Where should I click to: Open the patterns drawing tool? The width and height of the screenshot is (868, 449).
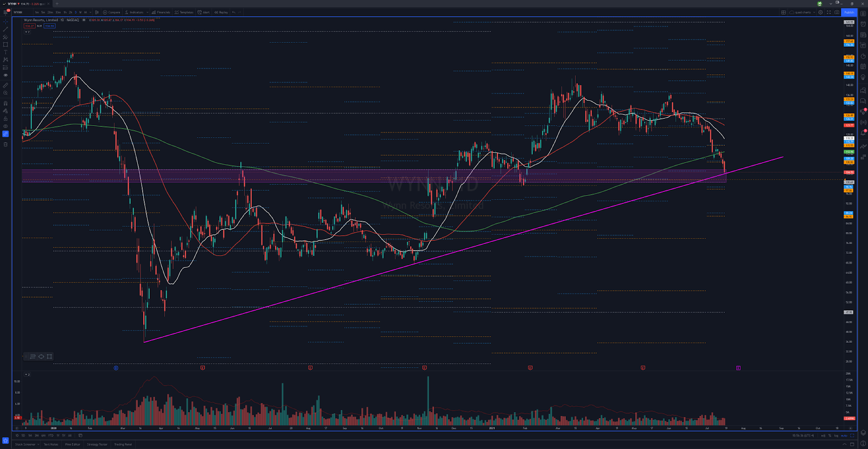pos(5,60)
